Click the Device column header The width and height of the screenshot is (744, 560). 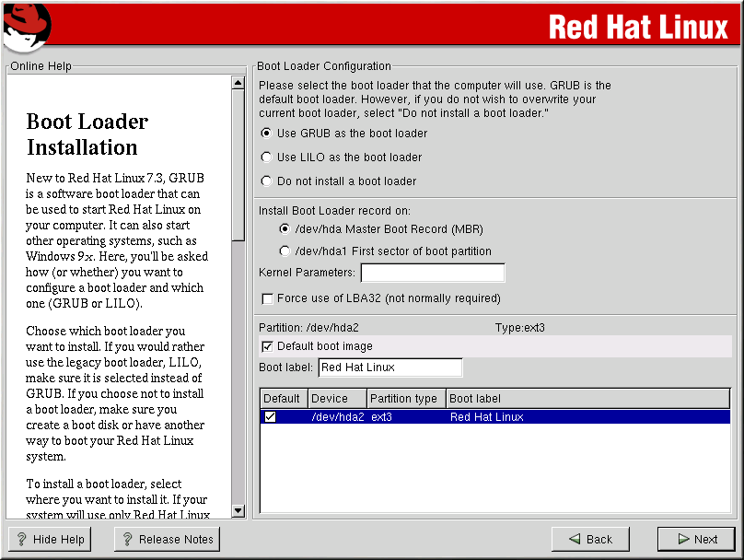tap(336, 399)
